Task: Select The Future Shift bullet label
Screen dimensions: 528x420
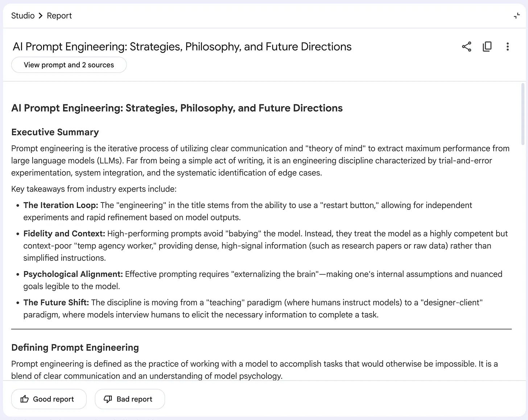Action: 56,303
